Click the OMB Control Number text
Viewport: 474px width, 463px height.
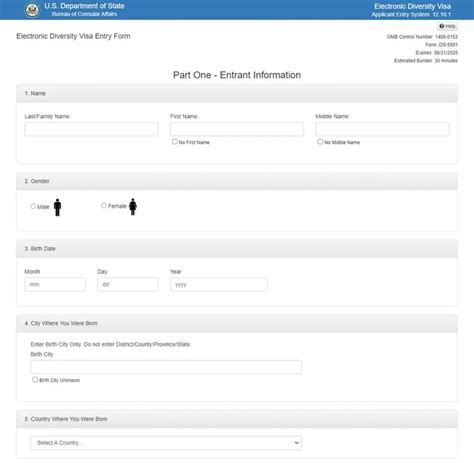pos(422,37)
